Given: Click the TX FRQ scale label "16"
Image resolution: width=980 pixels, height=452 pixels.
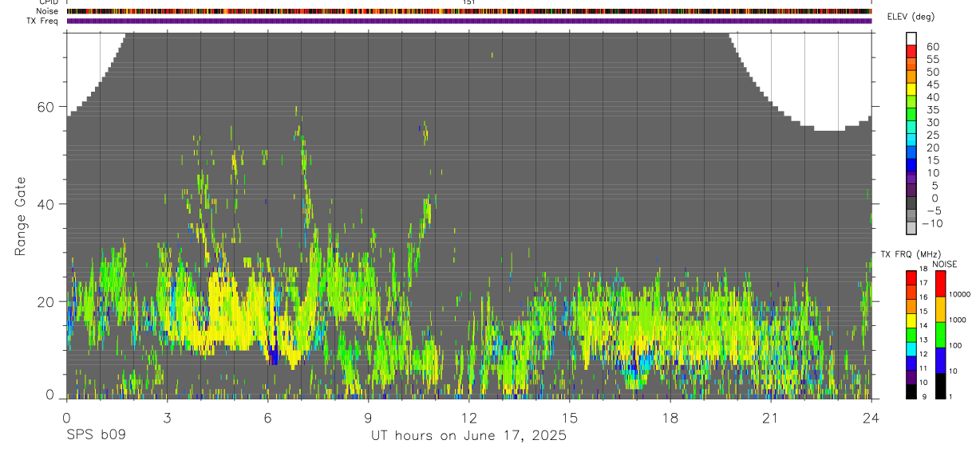Looking at the screenshot, I should coord(923,297).
